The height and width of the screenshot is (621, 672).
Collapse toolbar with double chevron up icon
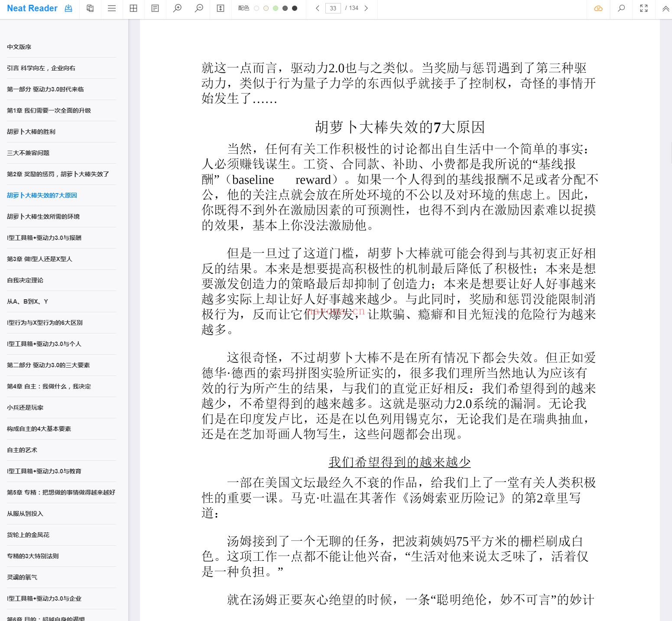(x=666, y=8)
